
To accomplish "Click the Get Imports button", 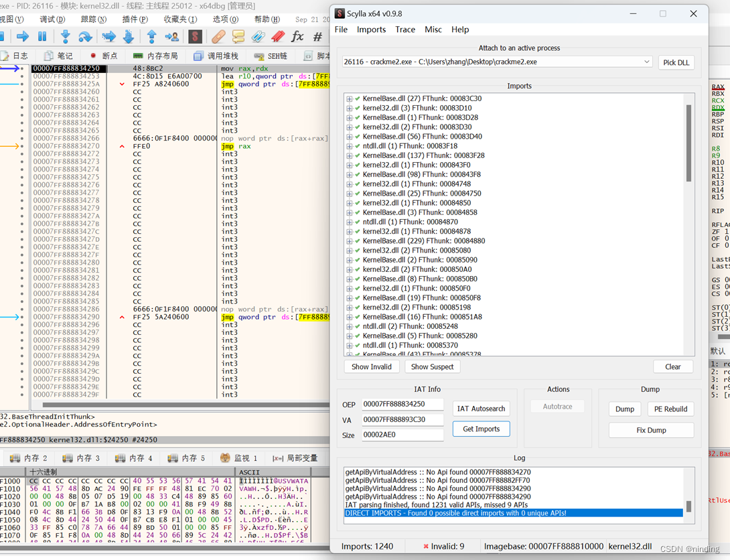I will point(481,429).
